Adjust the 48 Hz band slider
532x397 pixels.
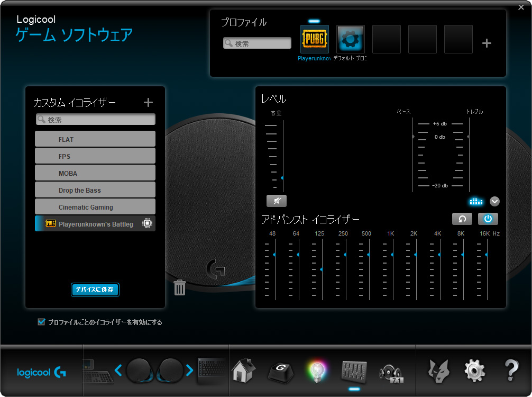point(274,255)
